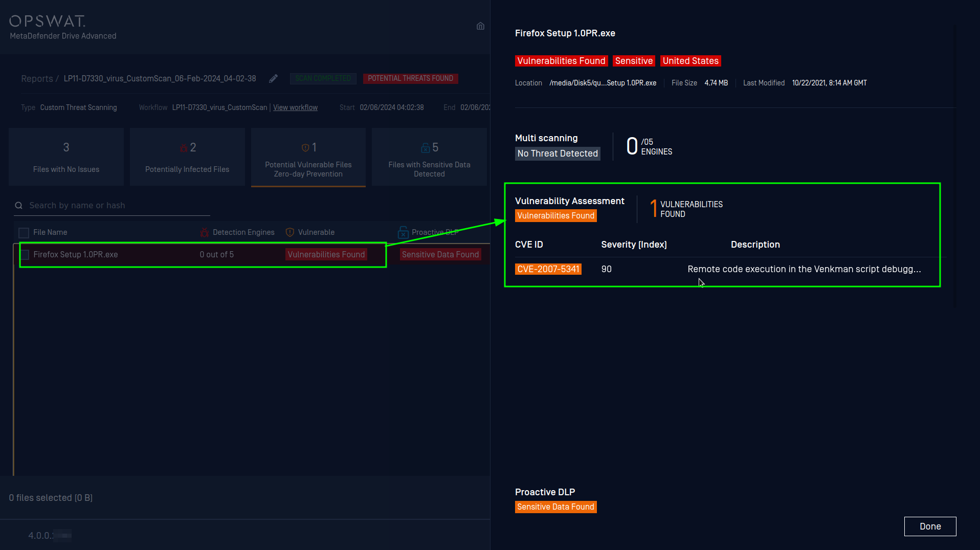Click the 4.74 MB file size value
Image resolution: width=980 pixels, height=550 pixels.
coord(716,83)
